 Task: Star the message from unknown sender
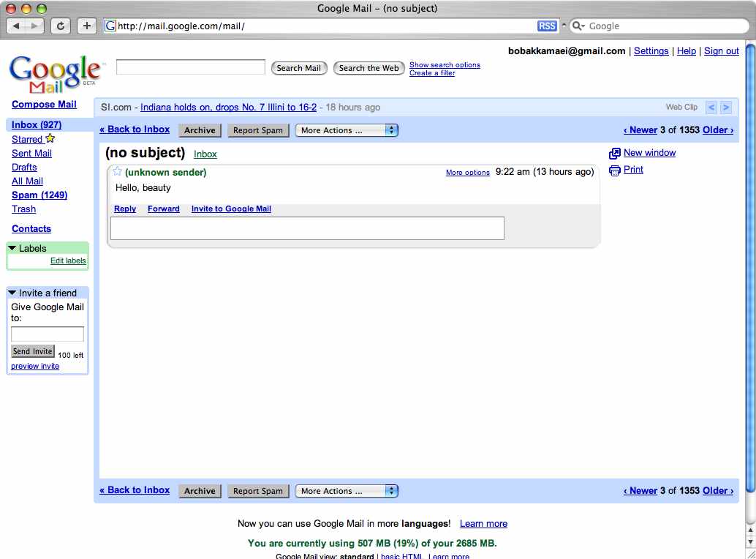pos(117,172)
